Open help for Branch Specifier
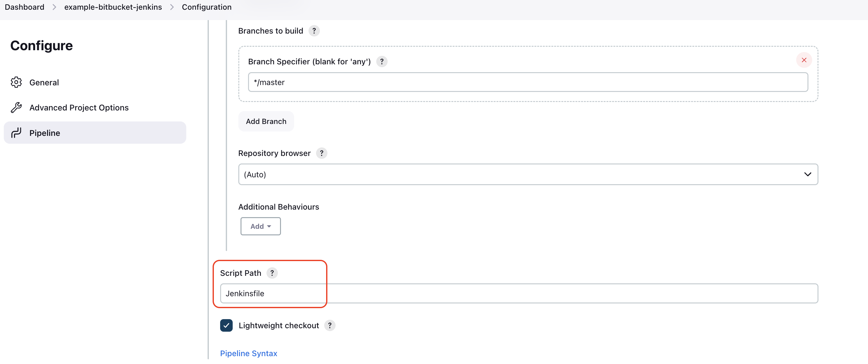Viewport: 868px width, 364px height. [x=382, y=62]
